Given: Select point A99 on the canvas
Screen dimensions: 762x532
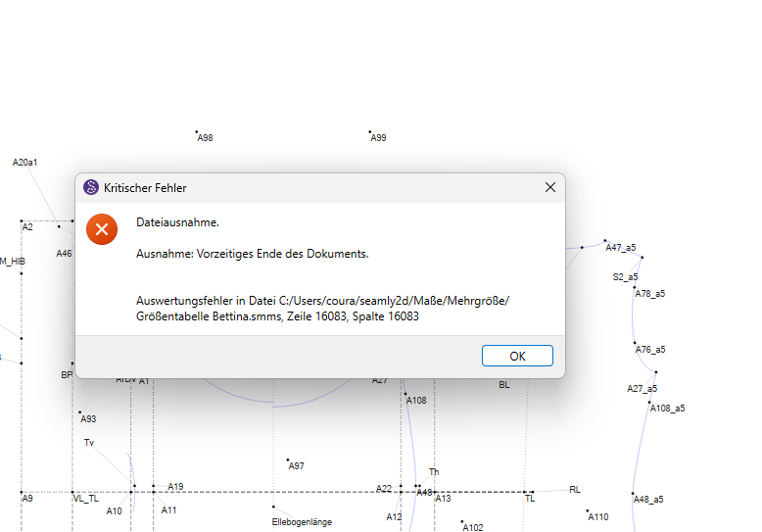Looking at the screenshot, I should pyautogui.click(x=369, y=131).
